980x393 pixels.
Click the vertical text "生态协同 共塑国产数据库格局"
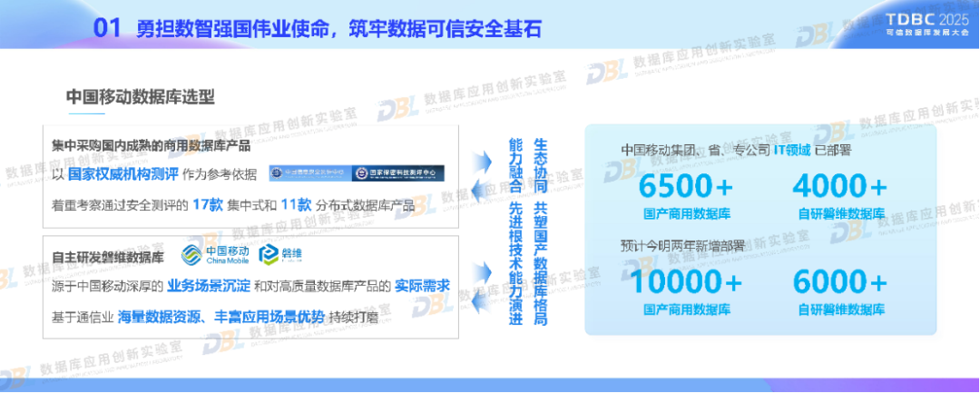(540, 231)
